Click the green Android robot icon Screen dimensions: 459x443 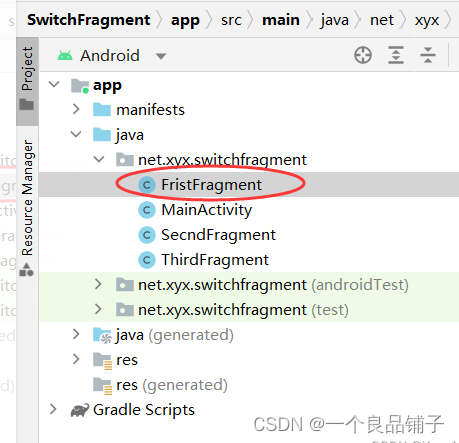tap(65, 55)
